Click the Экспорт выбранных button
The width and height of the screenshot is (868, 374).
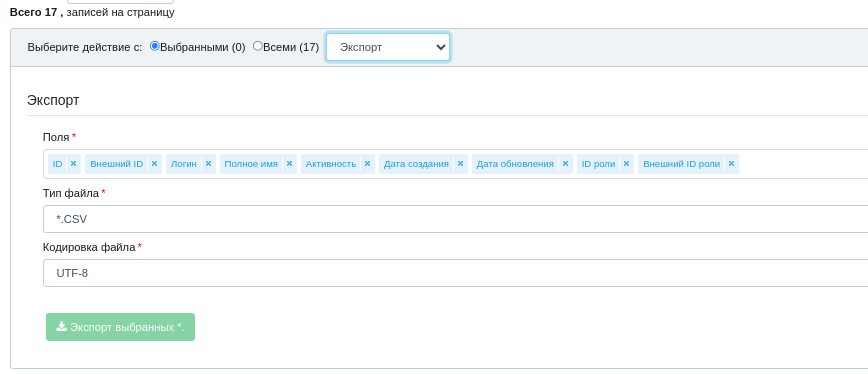(120, 327)
